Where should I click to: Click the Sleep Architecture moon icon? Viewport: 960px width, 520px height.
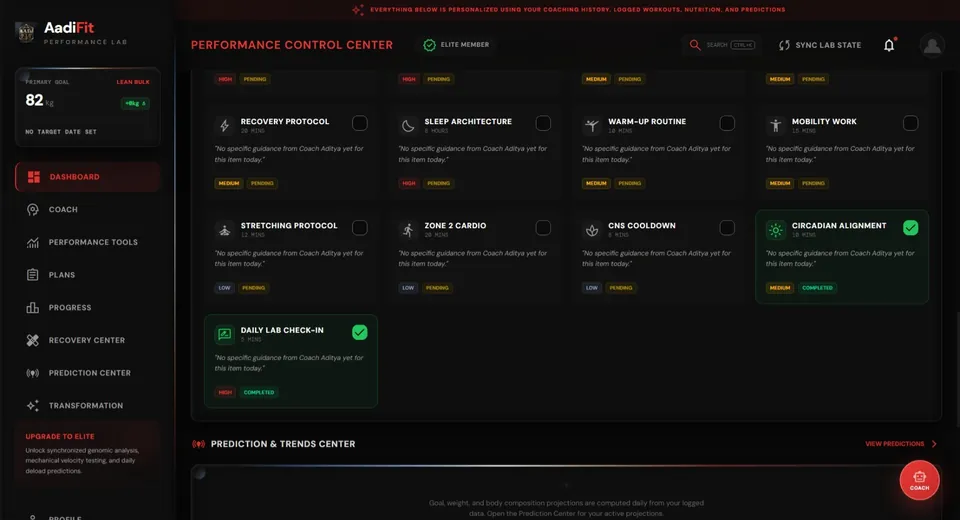pos(408,126)
